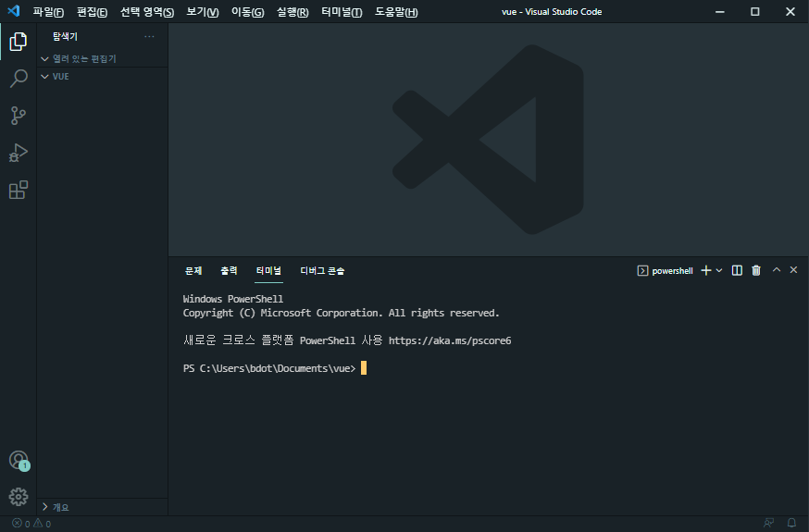Select the 터미널 panel tab
The width and height of the screenshot is (809, 532).
pyautogui.click(x=268, y=271)
